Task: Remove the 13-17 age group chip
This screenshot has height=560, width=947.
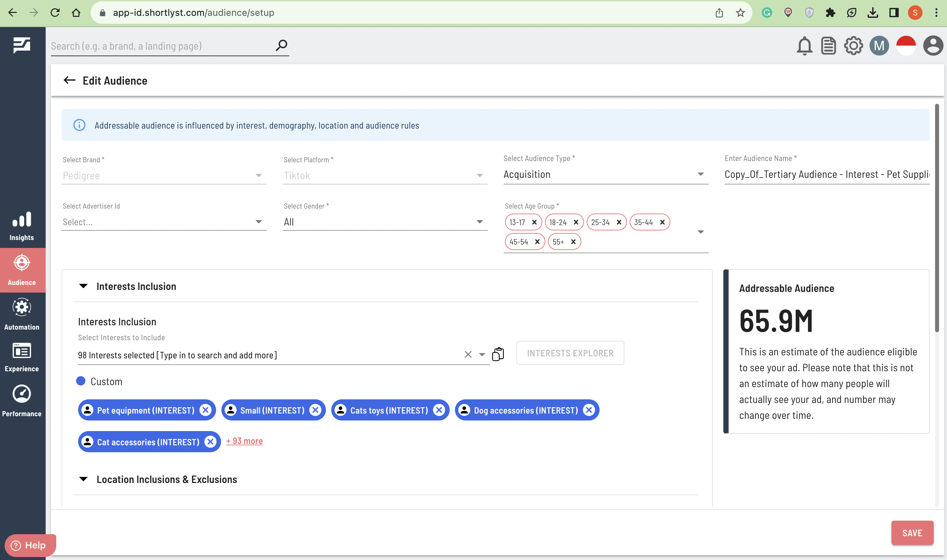Action: pos(534,222)
